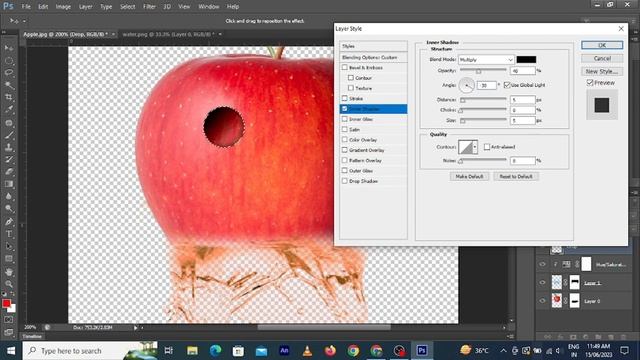This screenshot has width=640, height=360.
Task: Select the Hand tool
Action: tap(9, 272)
